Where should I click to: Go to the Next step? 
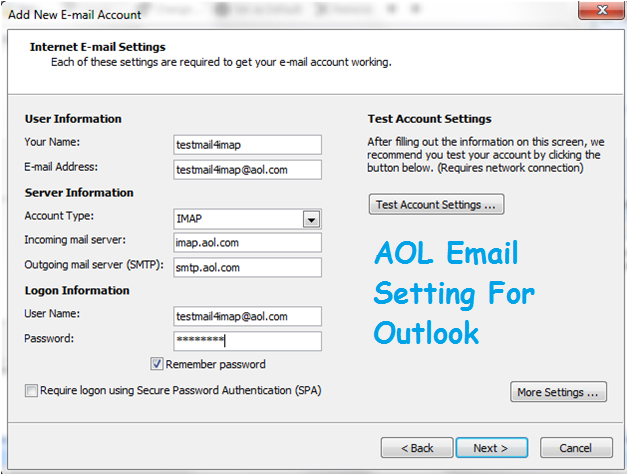(x=491, y=448)
